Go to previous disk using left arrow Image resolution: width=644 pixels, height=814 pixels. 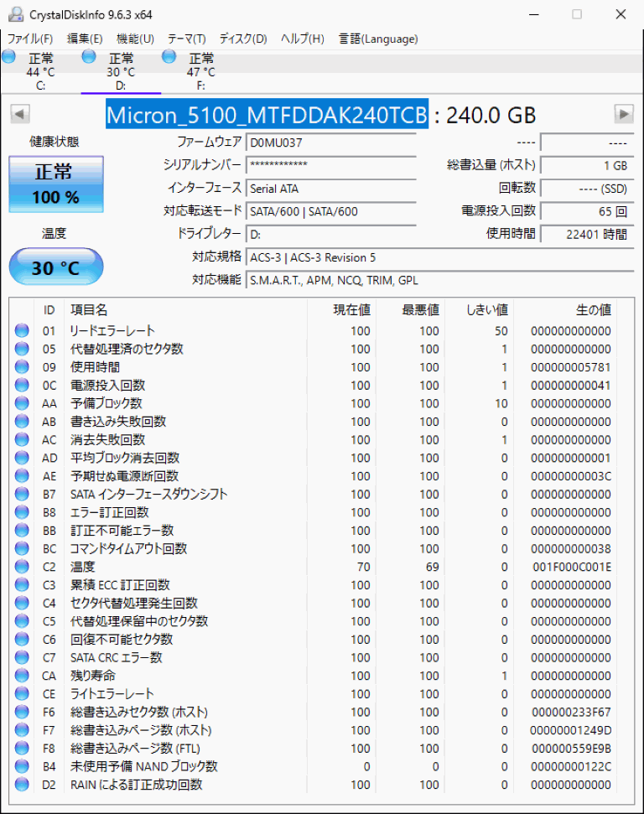pyautogui.click(x=20, y=114)
